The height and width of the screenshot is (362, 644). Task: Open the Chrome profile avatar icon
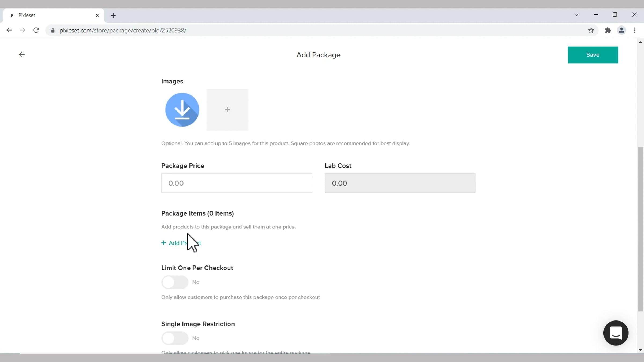(621, 31)
